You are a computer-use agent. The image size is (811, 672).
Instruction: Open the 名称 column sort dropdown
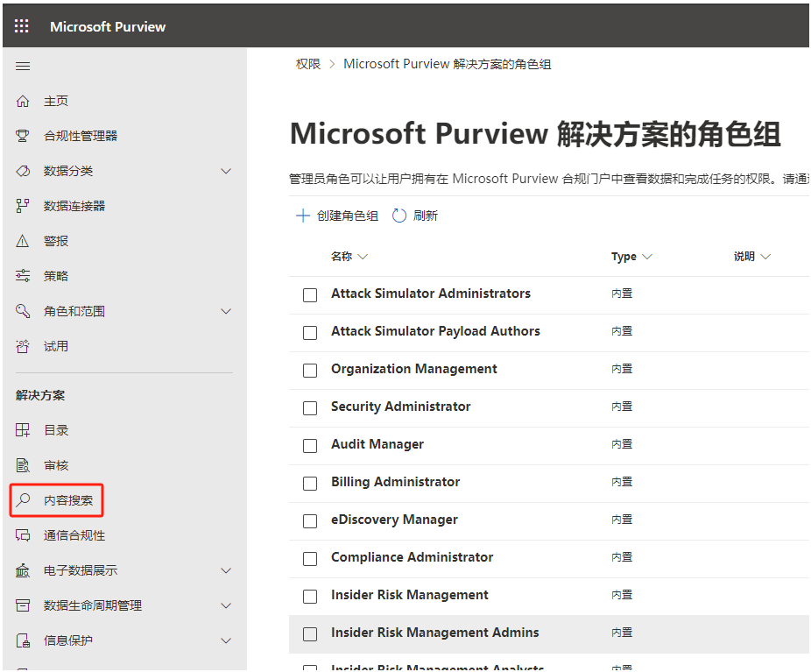click(x=363, y=257)
